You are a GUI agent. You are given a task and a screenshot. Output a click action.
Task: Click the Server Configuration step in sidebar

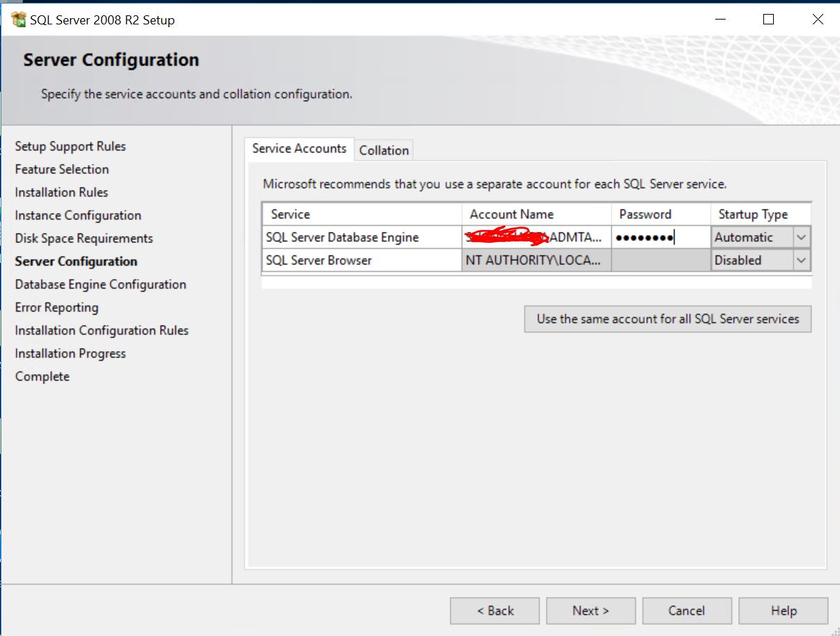(x=76, y=262)
